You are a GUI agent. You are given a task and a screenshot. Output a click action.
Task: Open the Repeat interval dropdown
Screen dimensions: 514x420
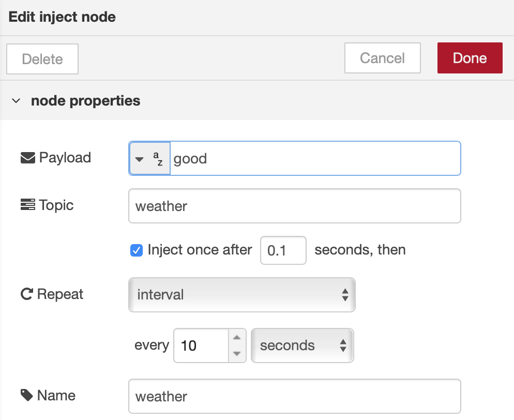click(x=241, y=294)
